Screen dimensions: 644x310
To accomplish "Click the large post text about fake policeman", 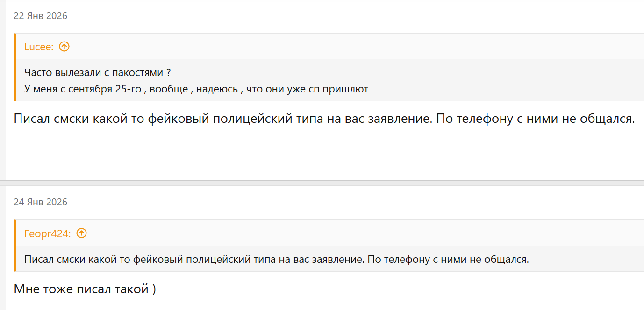I will click(x=324, y=119).
